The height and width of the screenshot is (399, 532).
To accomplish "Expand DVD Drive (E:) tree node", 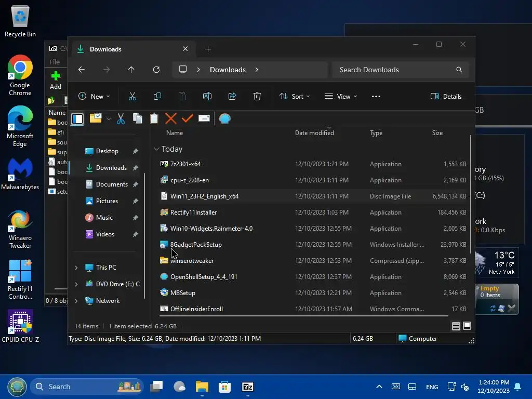I will pyautogui.click(x=76, y=284).
